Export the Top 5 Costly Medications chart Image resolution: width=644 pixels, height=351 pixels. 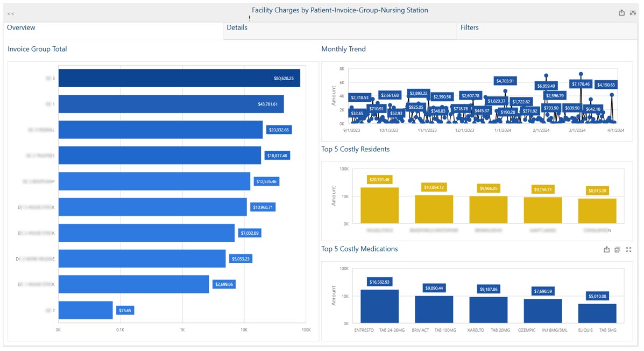[x=607, y=250]
